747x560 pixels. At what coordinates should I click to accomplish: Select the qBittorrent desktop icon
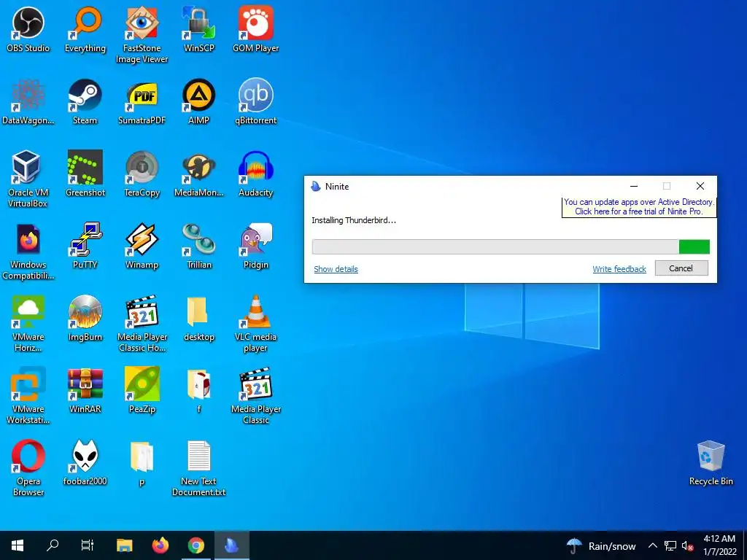coord(256,102)
